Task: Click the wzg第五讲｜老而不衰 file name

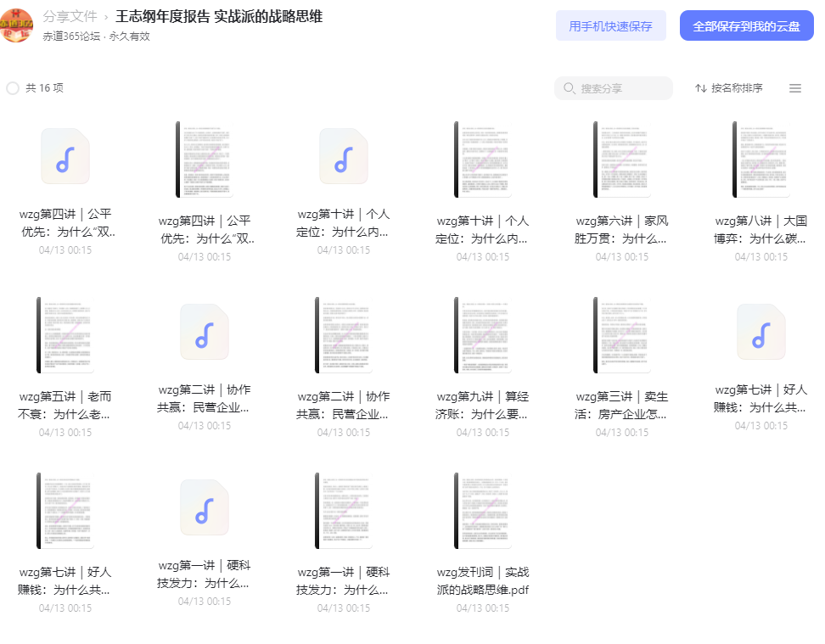Action: 65,406
